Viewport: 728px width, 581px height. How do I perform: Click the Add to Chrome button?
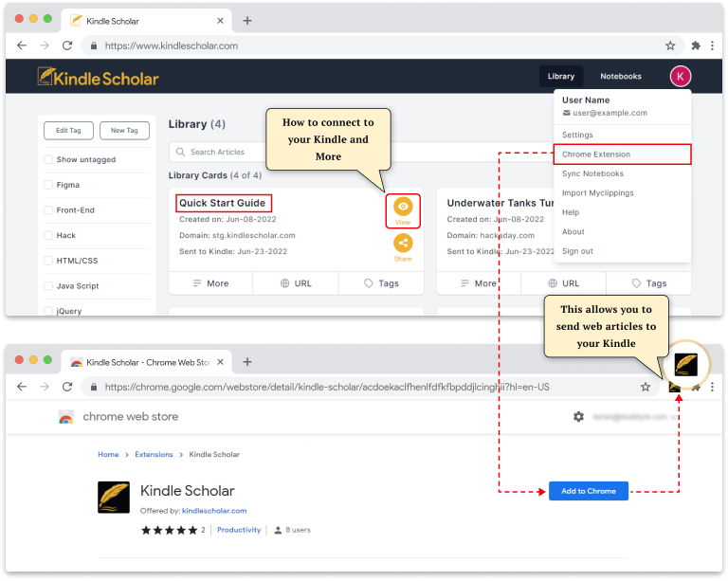(x=589, y=491)
